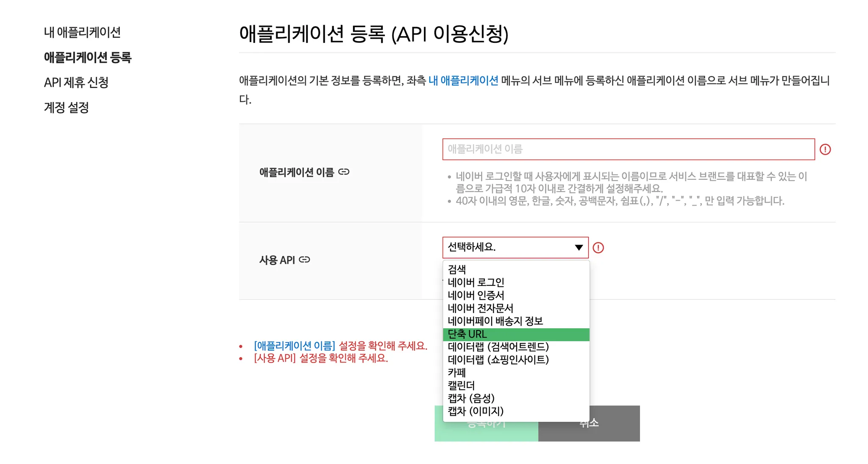
Task: Click blue 내 애플리케이션 link in description
Action: click(463, 81)
